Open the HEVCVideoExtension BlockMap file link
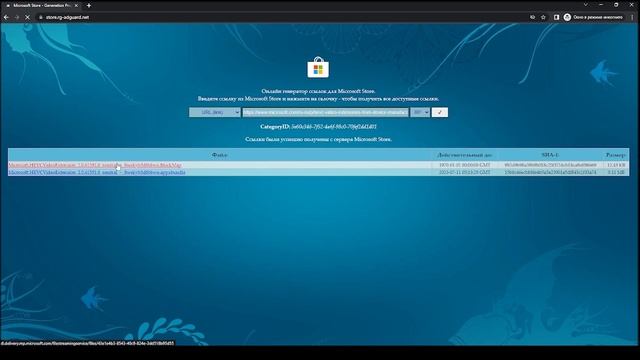This screenshot has height=360, width=640. coord(95,165)
